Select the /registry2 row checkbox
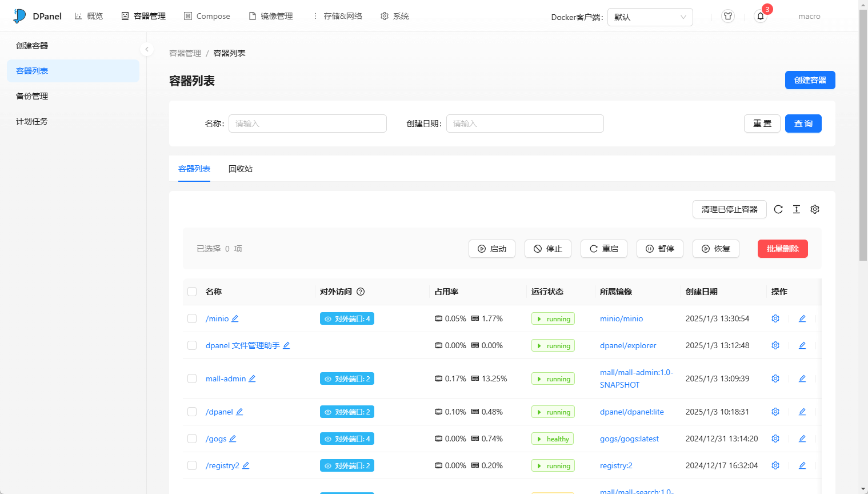The height and width of the screenshot is (494, 868). [192, 465]
